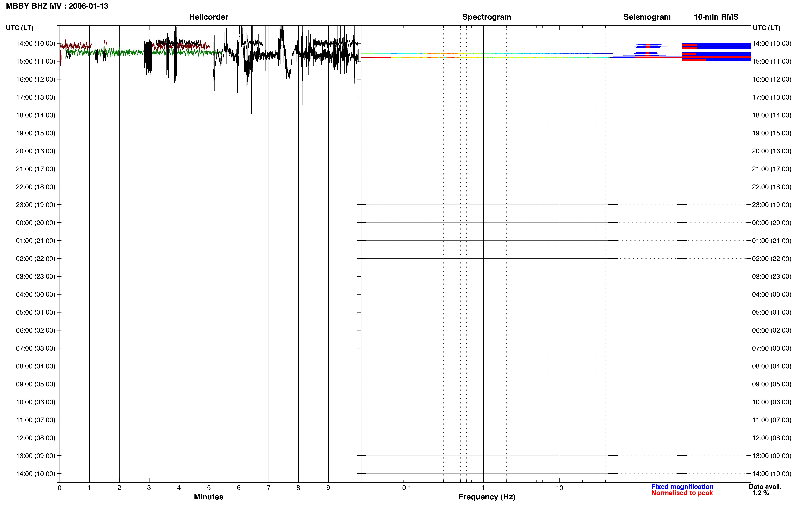The width and height of the screenshot is (812, 508).
Task: Click right time label '03:00 (23:00)'
Action: (772, 277)
